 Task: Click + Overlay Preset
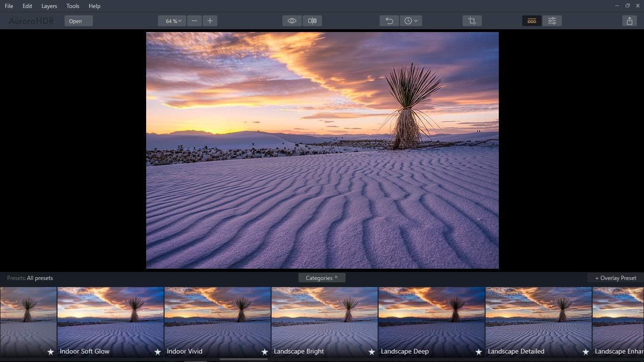coord(614,278)
